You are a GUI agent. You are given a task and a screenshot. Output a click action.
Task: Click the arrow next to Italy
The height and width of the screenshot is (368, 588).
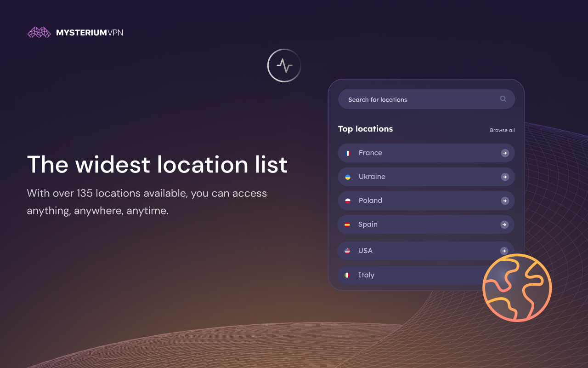504,275
